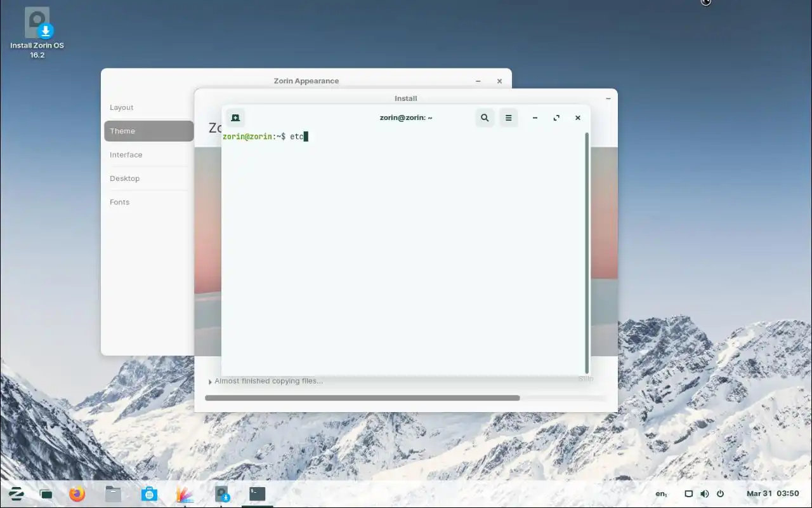This screenshot has height=508, width=812.
Task: Open the calendar from Mar 31 03:50 clock
Action: [773, 493]
